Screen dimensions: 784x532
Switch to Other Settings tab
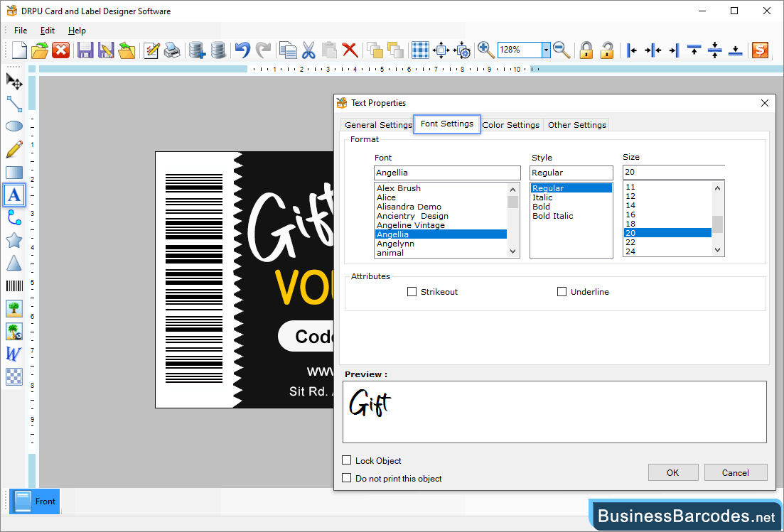point(577,125)
